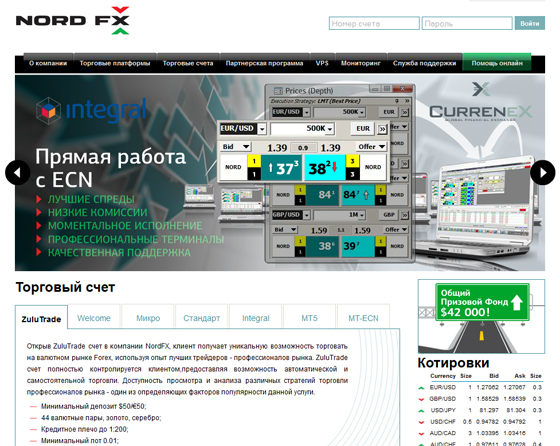The height and width of the screenshot is (446, 560).
Task: Open the Мониторинг menu item
Action: click(x=360, y=63)
